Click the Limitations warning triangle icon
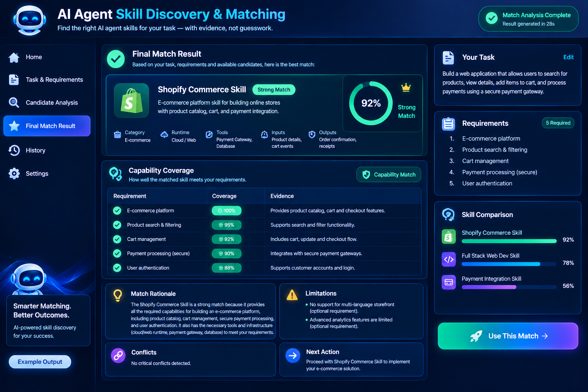The width and height of the screenshot is (588, 392). tap(292, 295)
